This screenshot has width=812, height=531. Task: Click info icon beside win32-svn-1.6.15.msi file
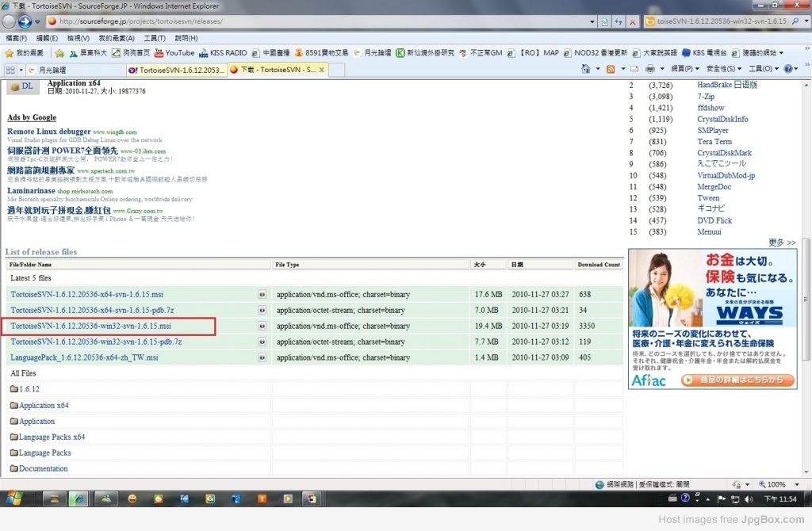pos(262,326)
